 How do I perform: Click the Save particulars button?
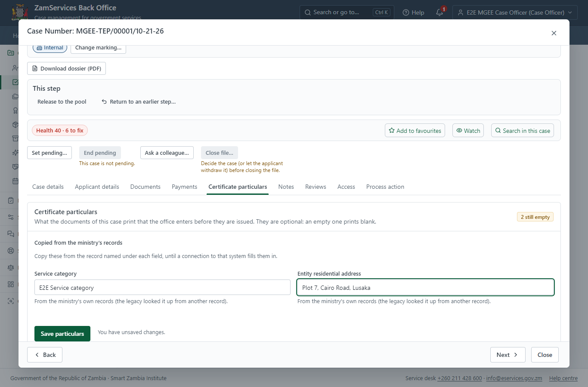click(x=62, y=334)
